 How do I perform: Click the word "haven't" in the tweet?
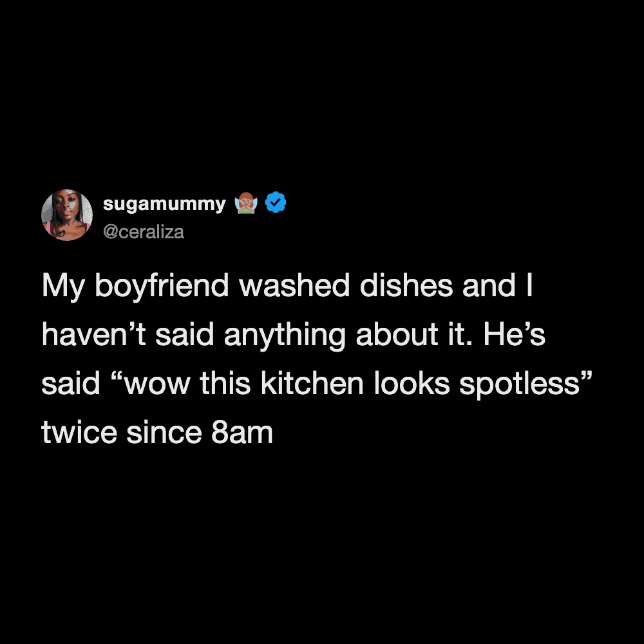pyautogui.click(x=93, y=334)
